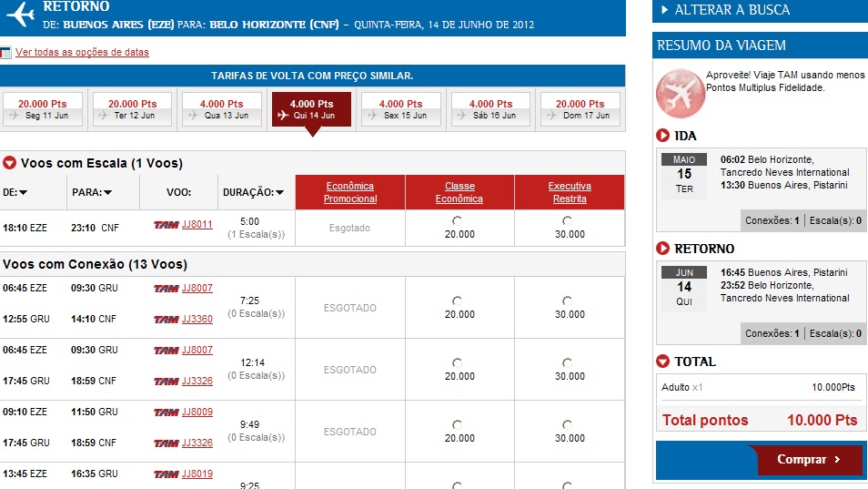Click the Resumo da Viagem header
The height and width of the screenshot is (489, 868).
click(x=760, y=46)
